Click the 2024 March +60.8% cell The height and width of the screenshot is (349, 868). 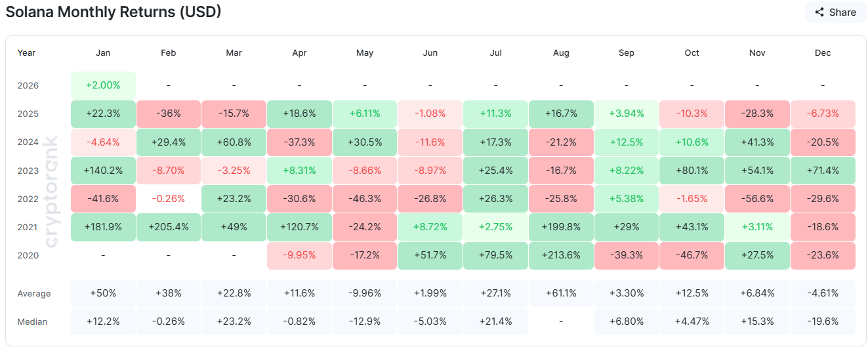(x=234, y=142)
